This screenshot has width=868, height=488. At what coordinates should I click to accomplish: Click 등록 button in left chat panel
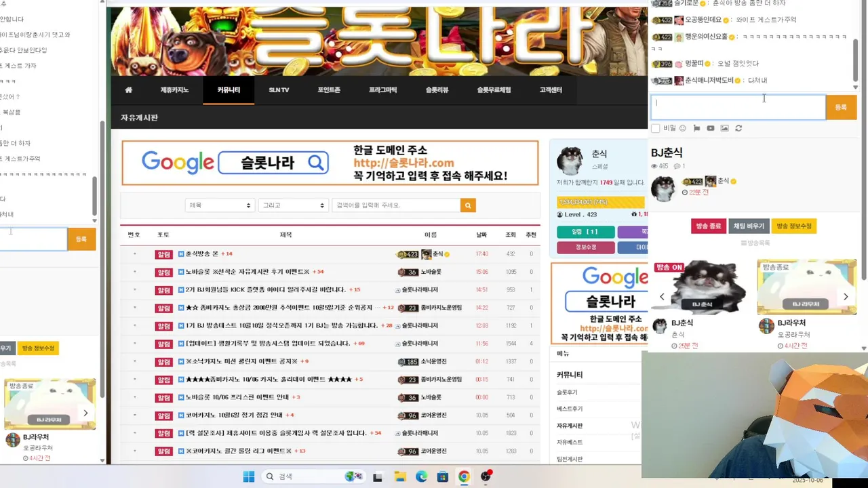coord(81,239)
